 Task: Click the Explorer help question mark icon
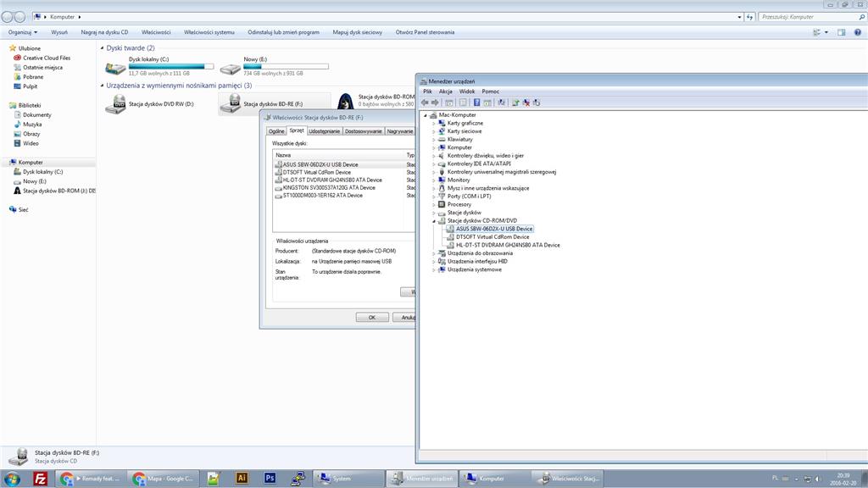click(858, 32)
